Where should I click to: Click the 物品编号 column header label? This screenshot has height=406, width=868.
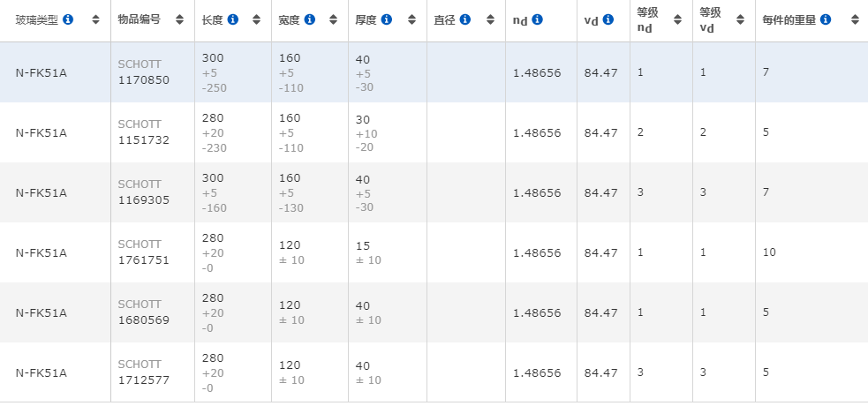tap(139, 20)
